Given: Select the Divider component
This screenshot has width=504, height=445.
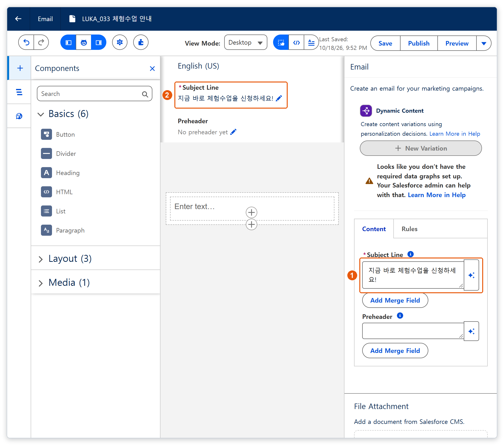Looking at the screenshot, I should click(x=58, y=153).
